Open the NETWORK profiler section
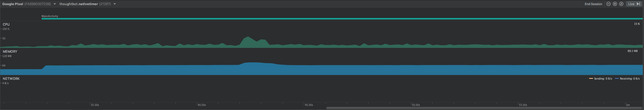This screenshot has height=110, width=644. point(321,89)
